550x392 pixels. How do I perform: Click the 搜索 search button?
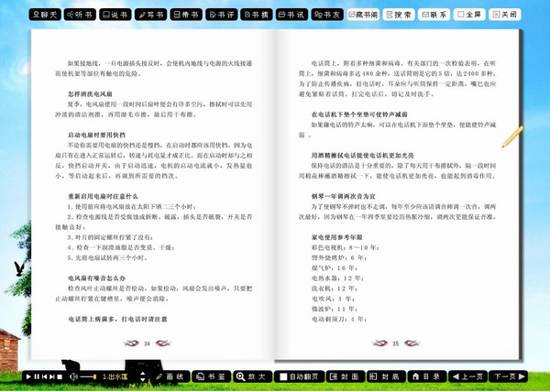click(399, 15)
